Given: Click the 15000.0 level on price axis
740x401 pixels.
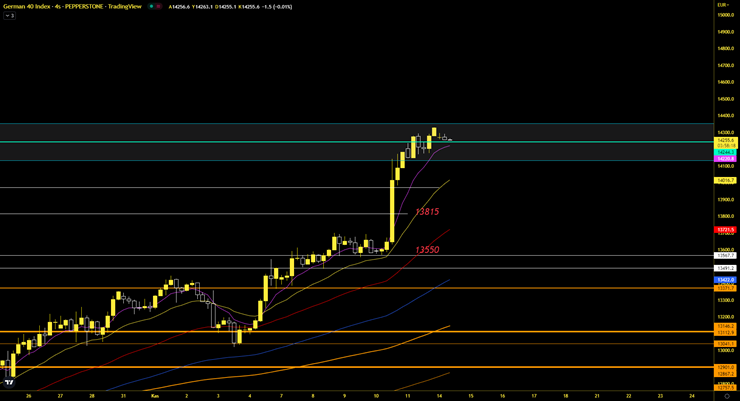Looking at the screenshot, I should pyautogui.click(x=726, y=15).
